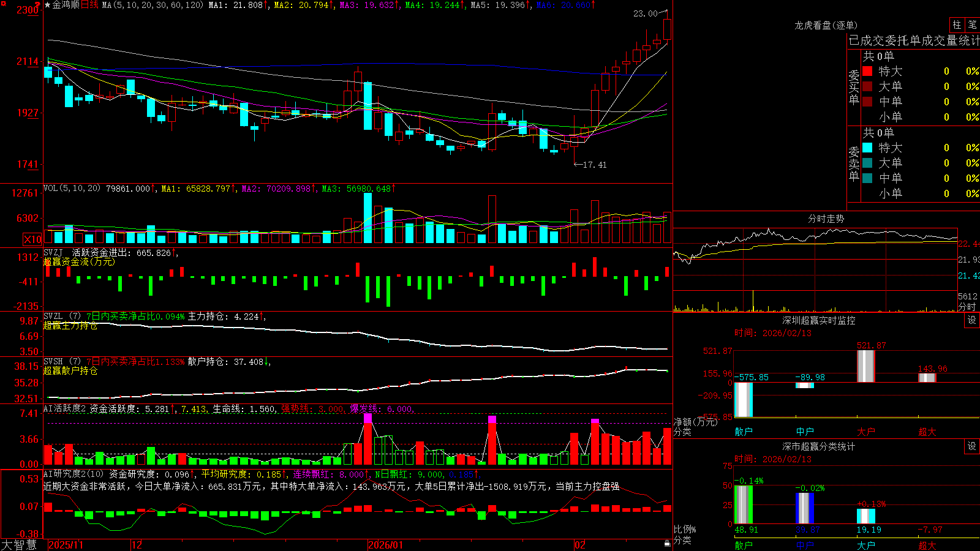This screenshot has width=980, height=551.
Task: Jump to month 12 on the time axis
Action: coord(137,545)
